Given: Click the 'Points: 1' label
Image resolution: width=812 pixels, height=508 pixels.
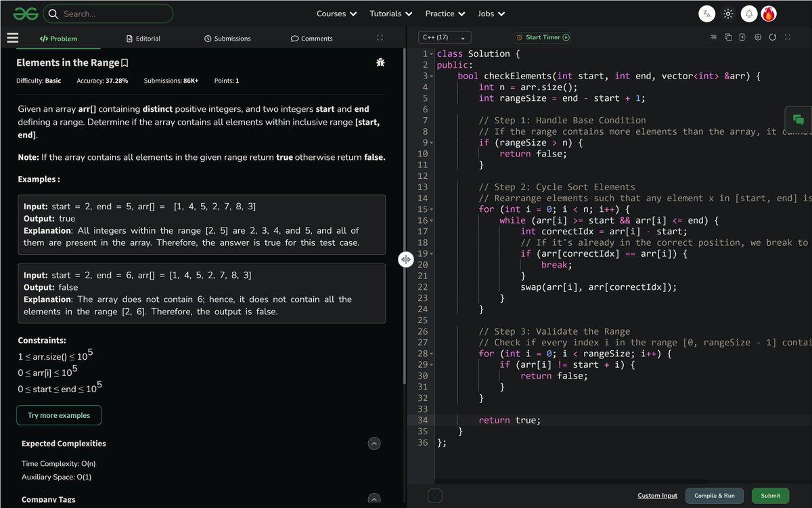Looking at the screenshot, I should click(227, 81).
